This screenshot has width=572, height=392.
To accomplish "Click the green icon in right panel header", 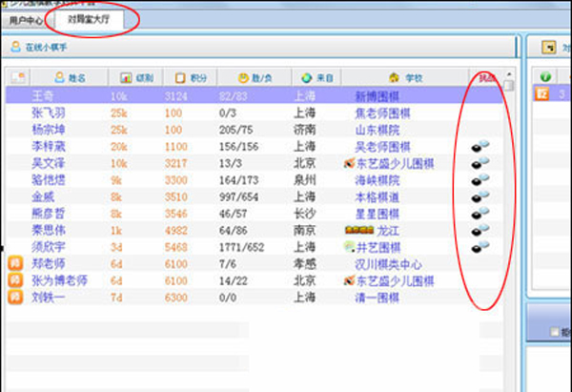I will [545, 77].
